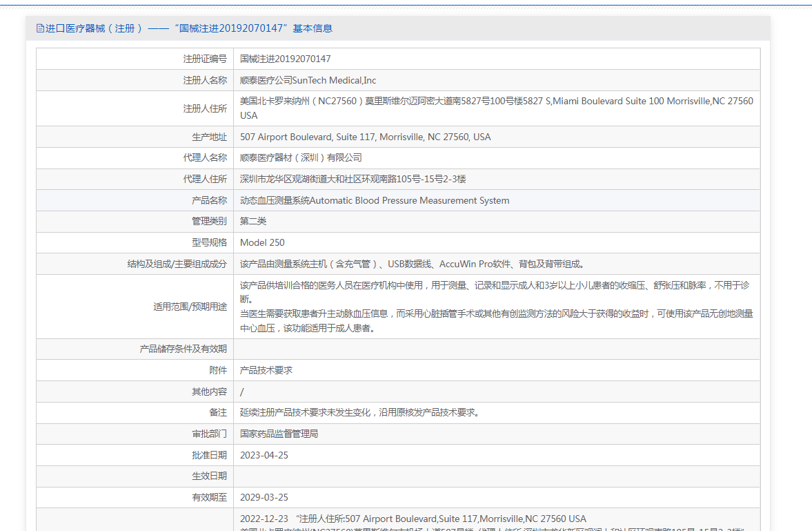Click the 注册人住所 address value cell

496,108
